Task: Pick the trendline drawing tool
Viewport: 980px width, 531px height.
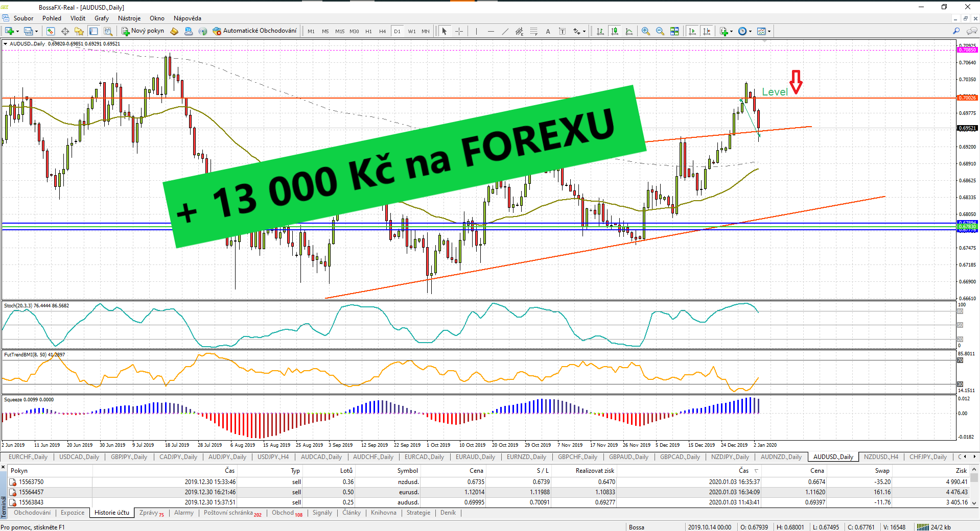Action: [505, 31]
